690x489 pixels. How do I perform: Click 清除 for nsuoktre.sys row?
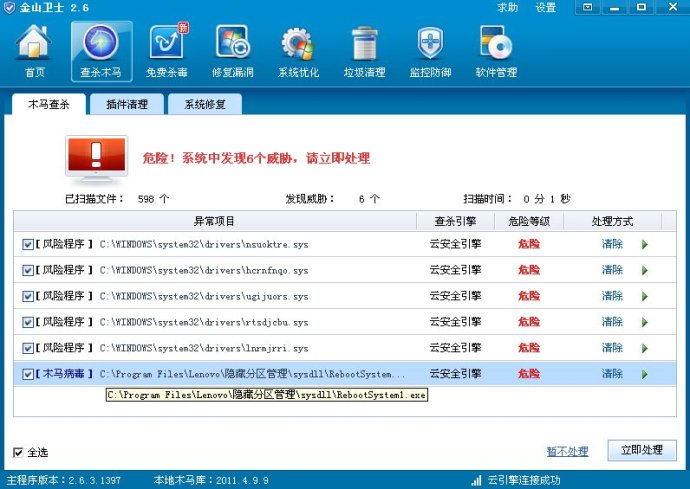coord(612,244)
